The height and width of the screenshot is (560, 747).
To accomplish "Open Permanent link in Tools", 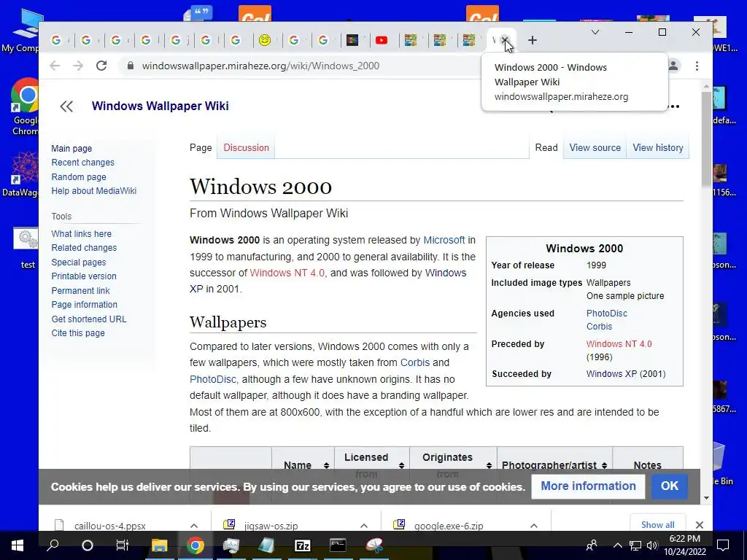I will tap(80, 290).
